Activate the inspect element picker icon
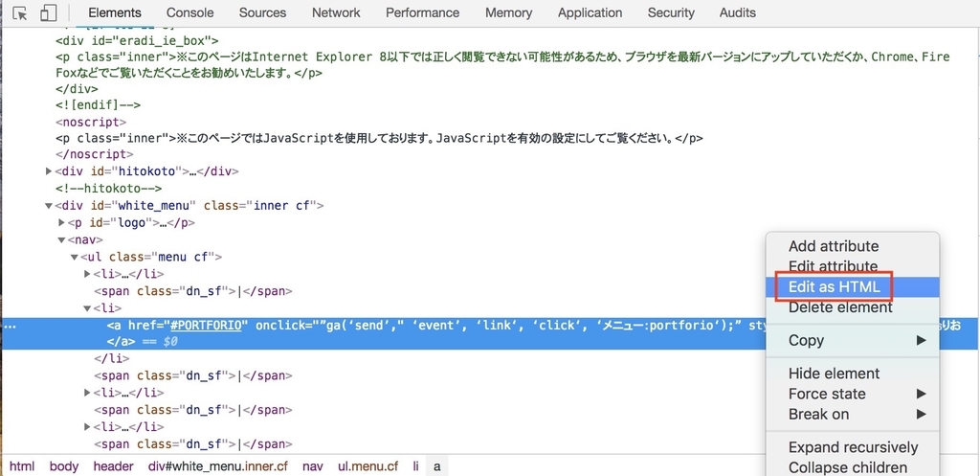The height and width of the screenshot is (476, 980). tap(20, 13)
